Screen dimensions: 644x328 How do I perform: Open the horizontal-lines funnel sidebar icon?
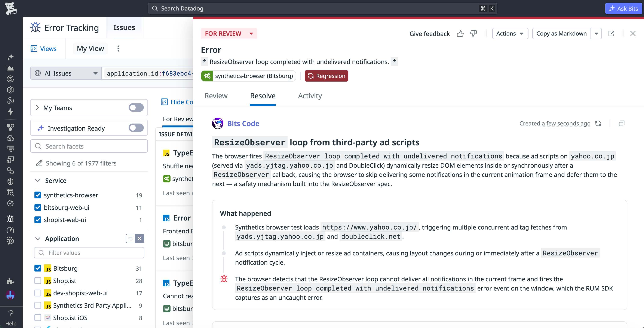[10, 149]
